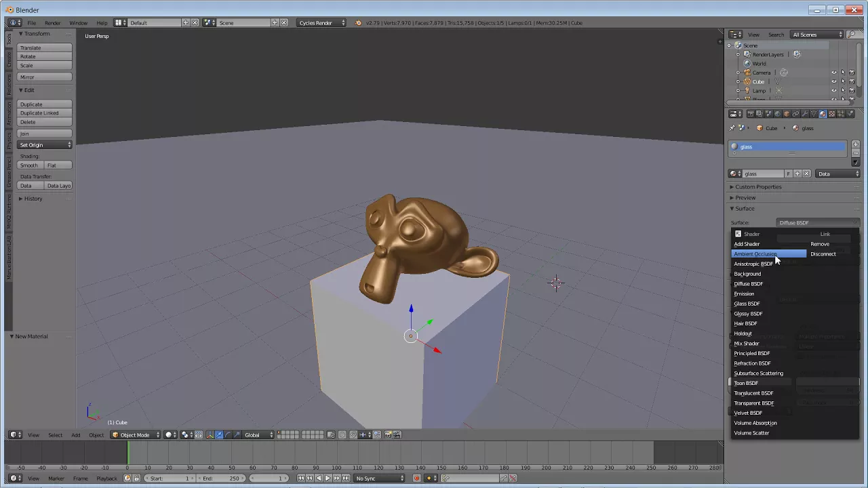Open the World properties tab icon

[778, 114]
